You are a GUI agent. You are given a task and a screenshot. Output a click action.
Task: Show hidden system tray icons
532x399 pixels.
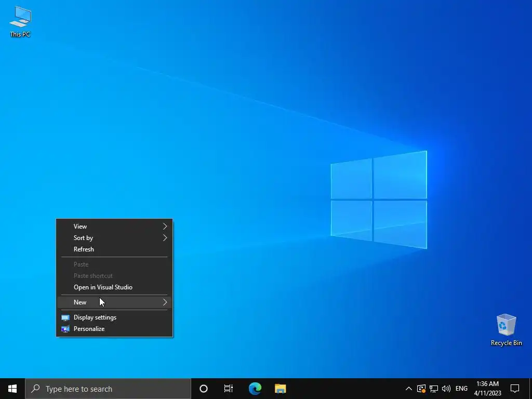tap(409, 389)
